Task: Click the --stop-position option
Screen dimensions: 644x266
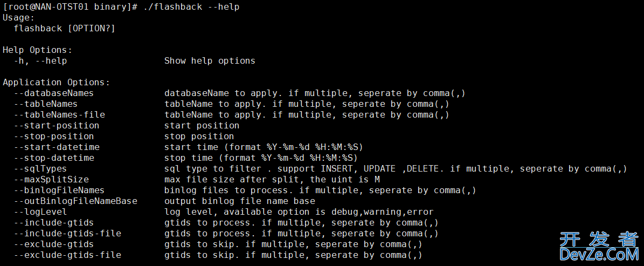Action: 54,136
